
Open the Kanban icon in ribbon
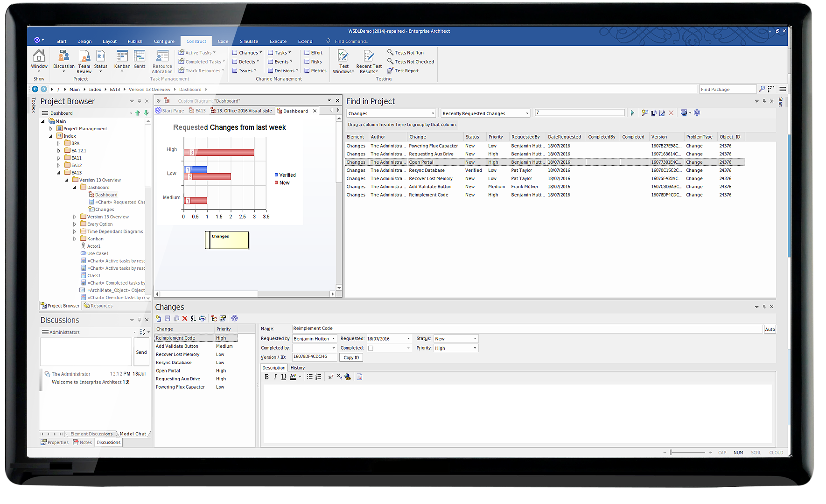[122, 59]
